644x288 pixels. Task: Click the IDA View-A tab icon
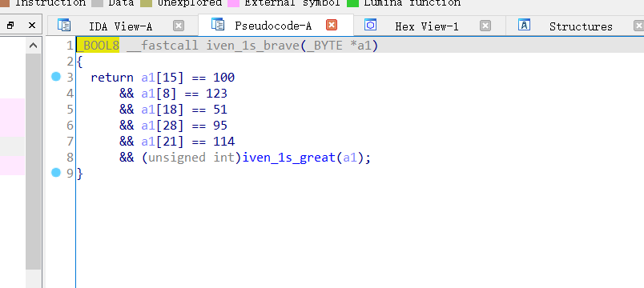[x=64, y=25]
